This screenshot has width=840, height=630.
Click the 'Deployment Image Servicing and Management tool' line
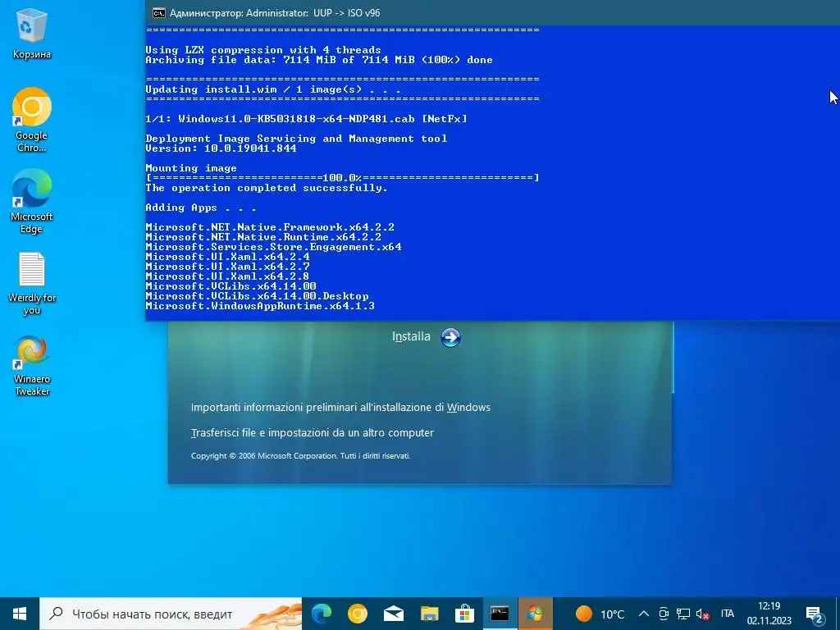[296, 139]
